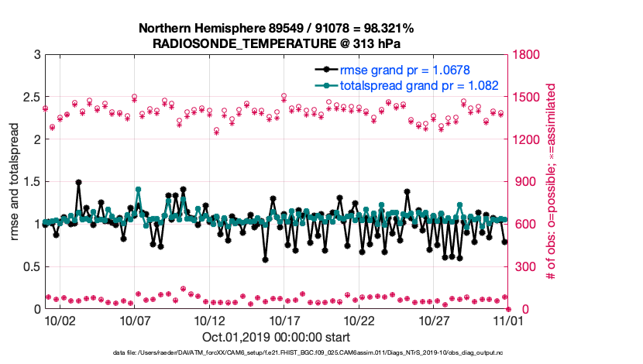Click the Oct.01,2019 00:00:00 start label

(x=276, y=337)
